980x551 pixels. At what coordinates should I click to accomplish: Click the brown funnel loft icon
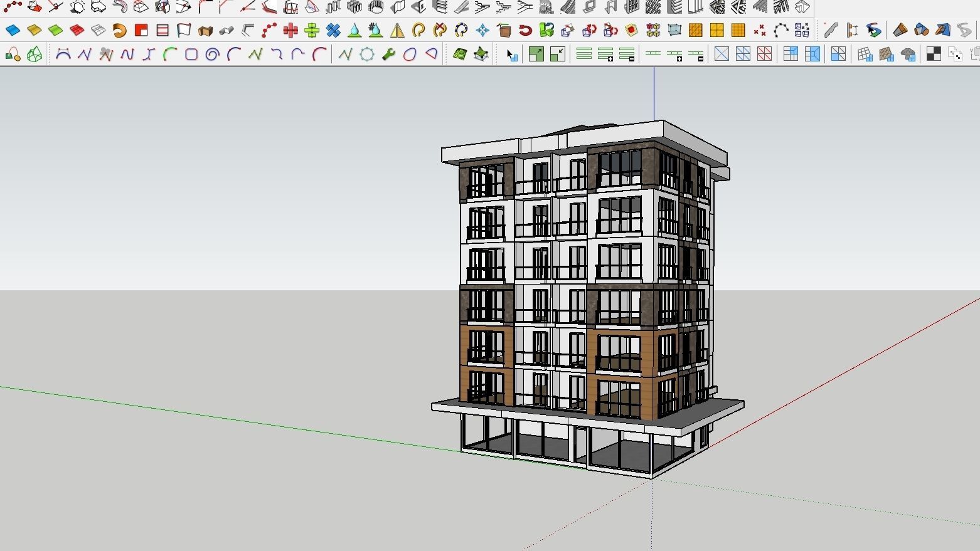click(900, 30)
